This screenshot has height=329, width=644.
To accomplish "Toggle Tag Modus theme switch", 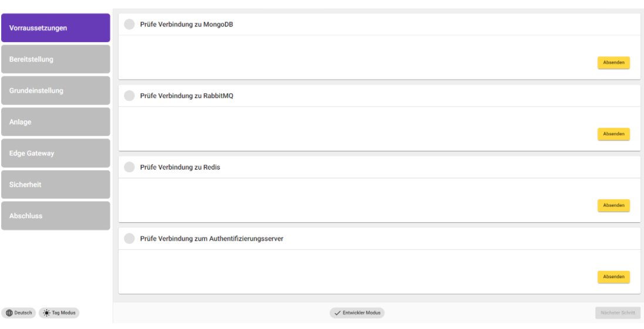I will click(x=59, y=313).
